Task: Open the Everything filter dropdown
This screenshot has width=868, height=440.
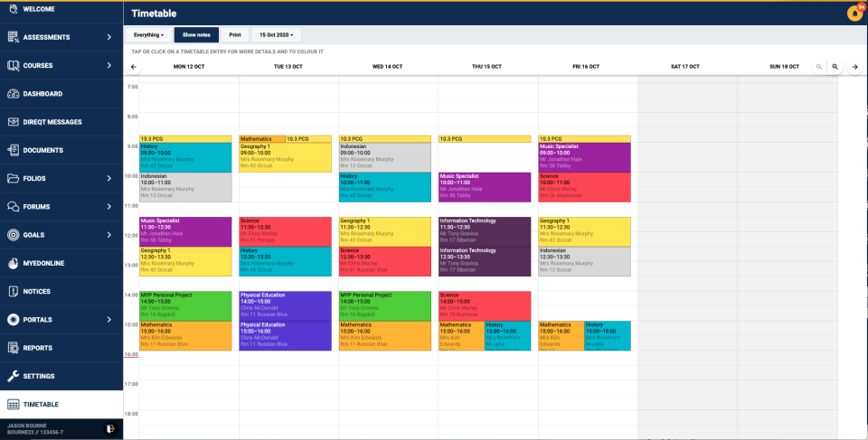Action: [148, 35]
